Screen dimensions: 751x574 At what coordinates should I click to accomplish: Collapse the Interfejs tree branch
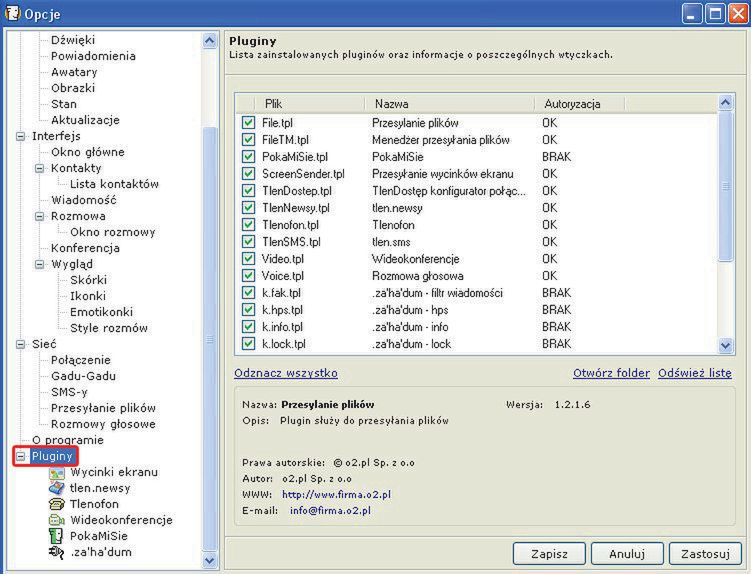point(21,136)
